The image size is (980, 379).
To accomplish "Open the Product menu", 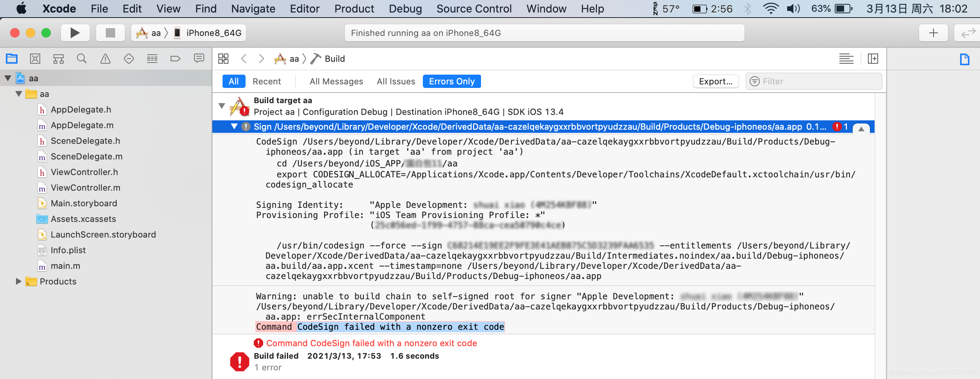I will 353,9.
